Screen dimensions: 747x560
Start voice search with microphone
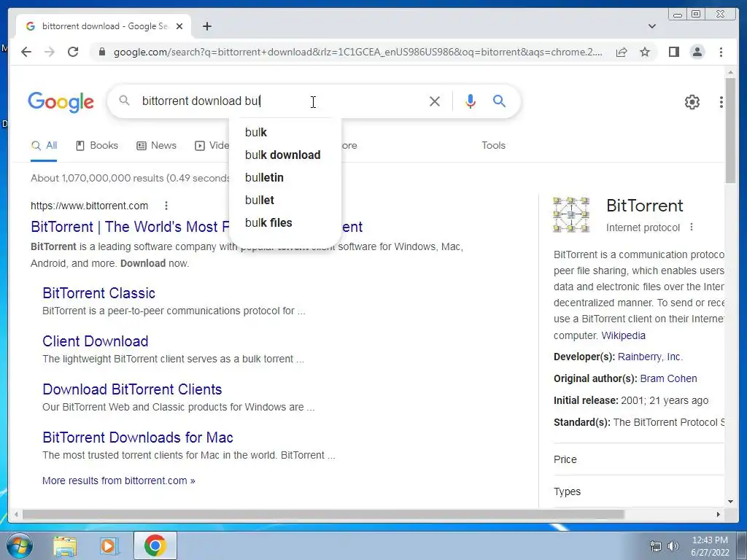pos(471,101)
